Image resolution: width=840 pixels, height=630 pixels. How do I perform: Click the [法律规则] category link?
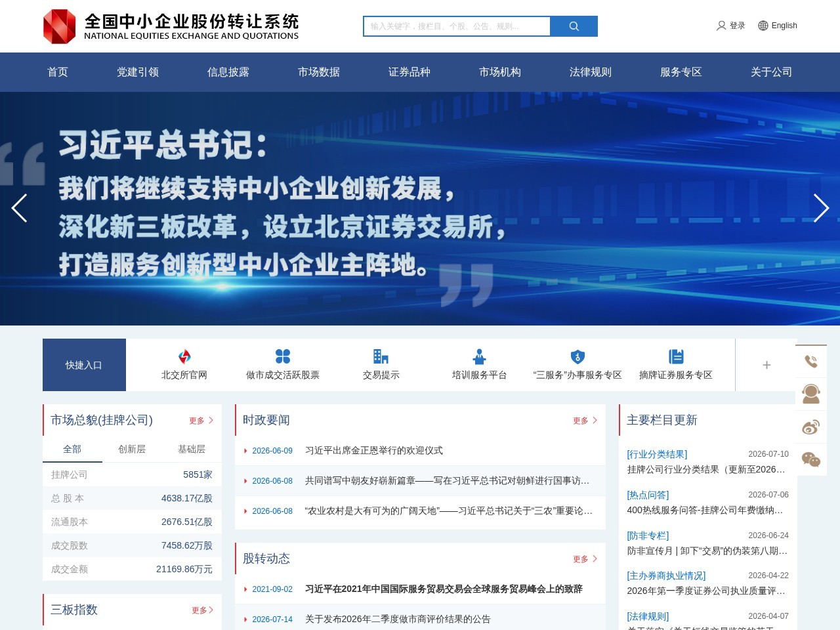[648, 616]
